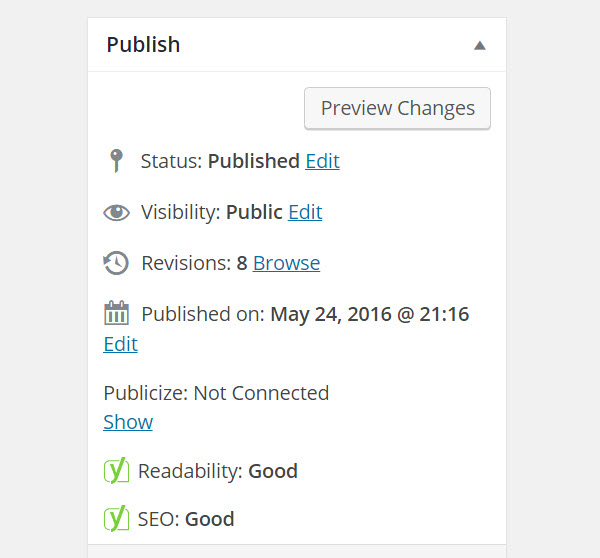
Task: Click the SEO: Good score
Action: tap(186, 519)
